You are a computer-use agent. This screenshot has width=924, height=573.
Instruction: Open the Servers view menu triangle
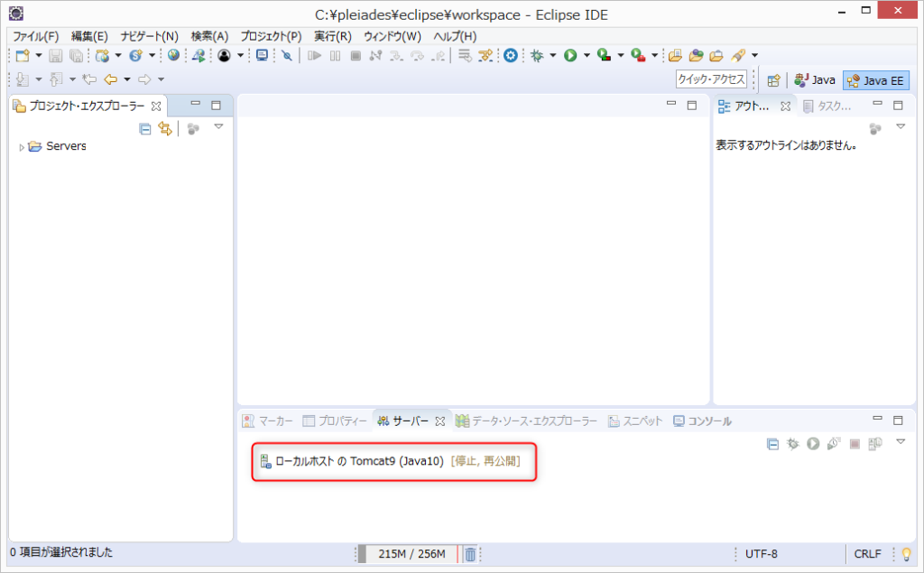click(901, 441)
